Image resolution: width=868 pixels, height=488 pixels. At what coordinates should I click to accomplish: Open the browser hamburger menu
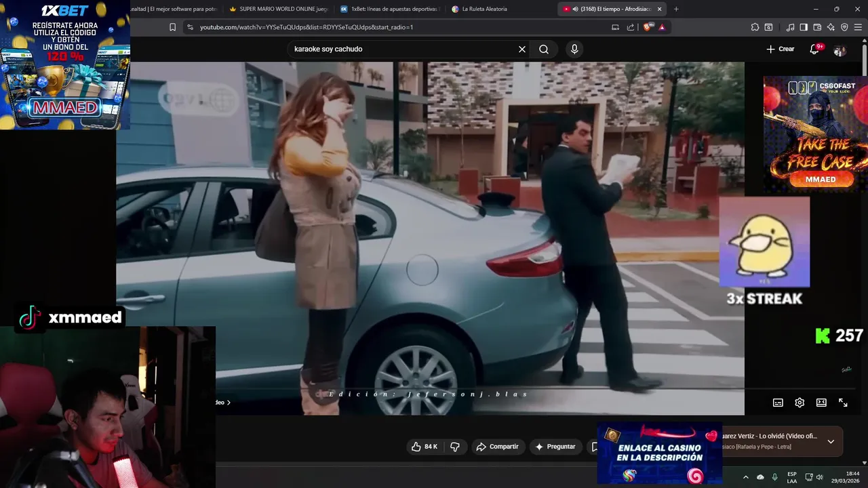(858, 27)
